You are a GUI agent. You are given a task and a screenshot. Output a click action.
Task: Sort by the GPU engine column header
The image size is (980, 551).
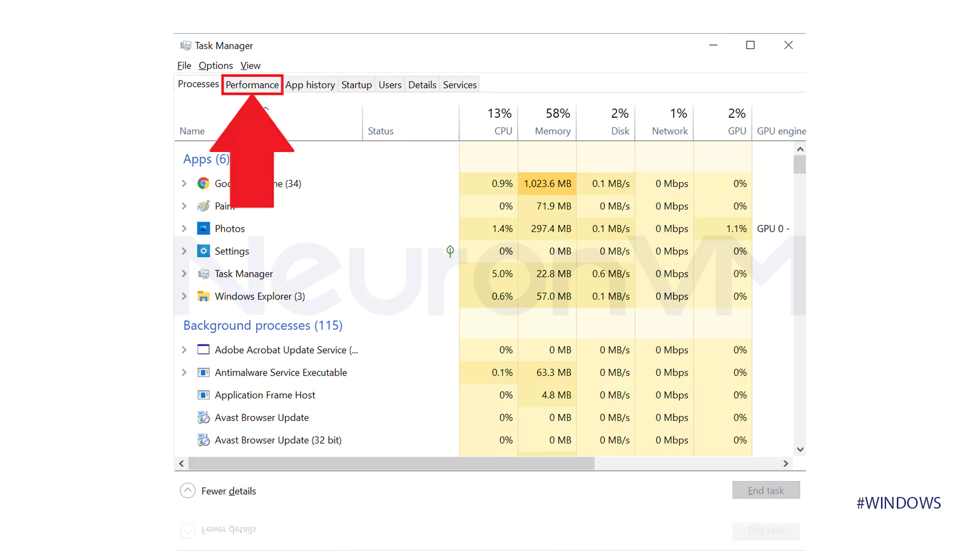tap(779, 123)
